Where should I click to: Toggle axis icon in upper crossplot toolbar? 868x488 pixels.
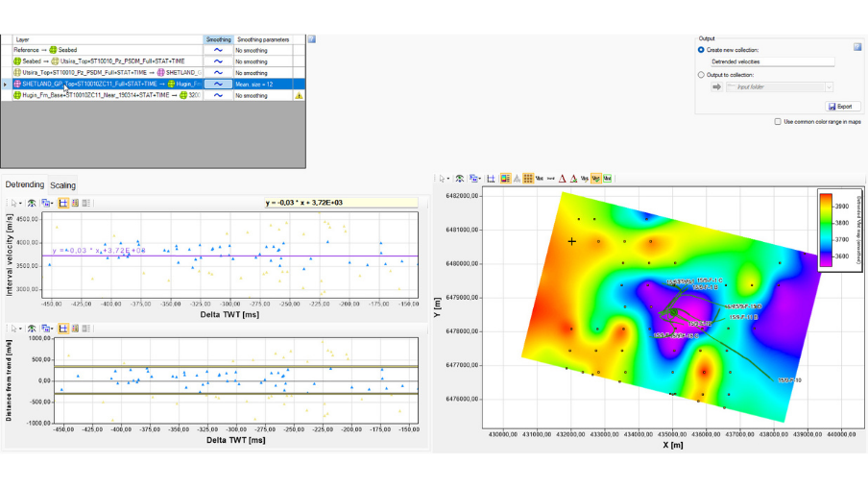[63, 204]
